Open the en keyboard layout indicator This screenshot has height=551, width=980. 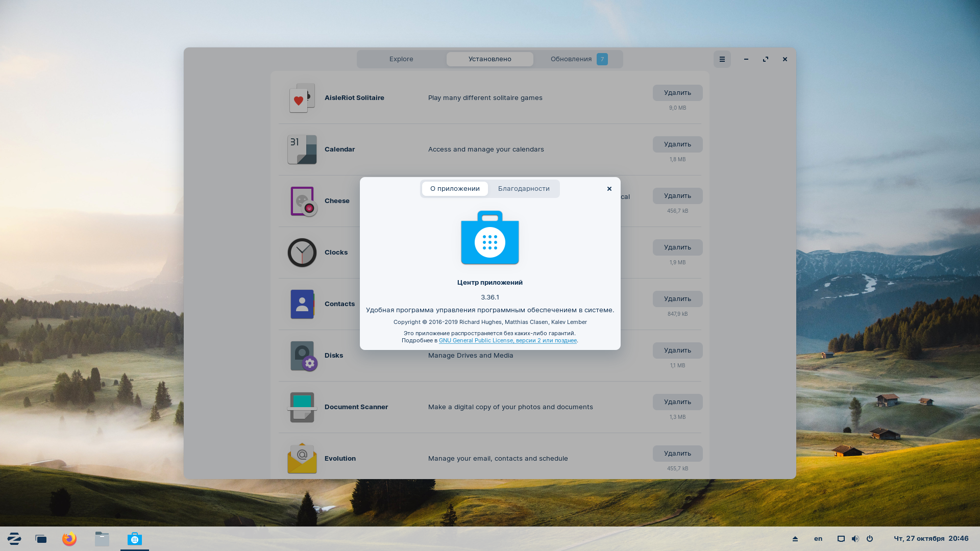pos(818,539)
